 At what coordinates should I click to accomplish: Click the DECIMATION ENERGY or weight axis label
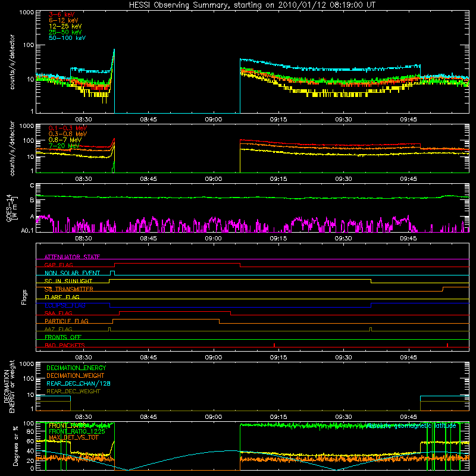[x=9, y=386]
